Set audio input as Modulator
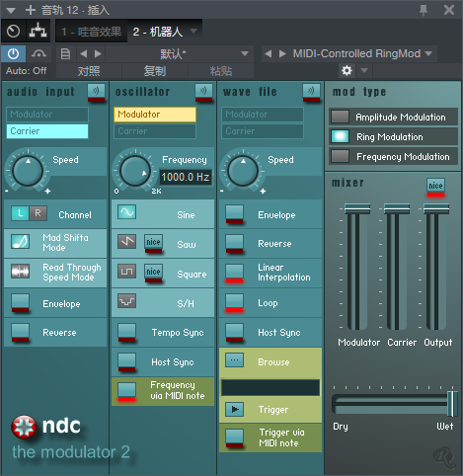Image resolution: width=463 pixels, height=476 pixels. [x=47, y=115]
